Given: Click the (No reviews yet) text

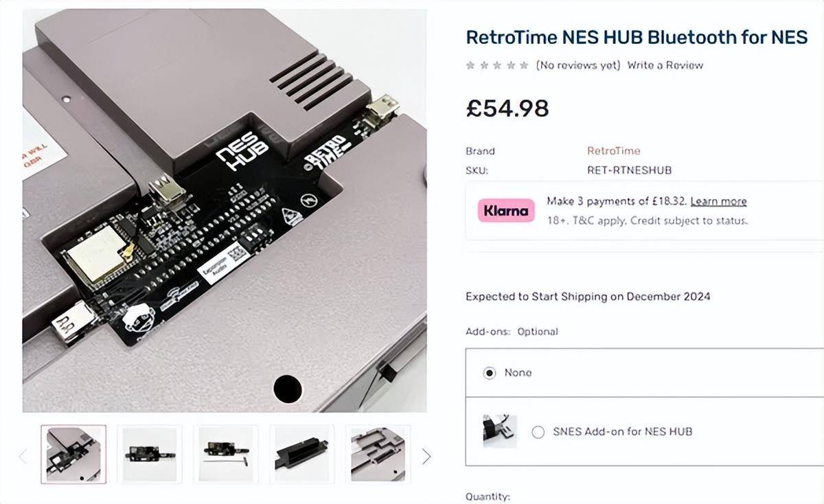Looking at the screenshot, I should [x=578, y=65].
